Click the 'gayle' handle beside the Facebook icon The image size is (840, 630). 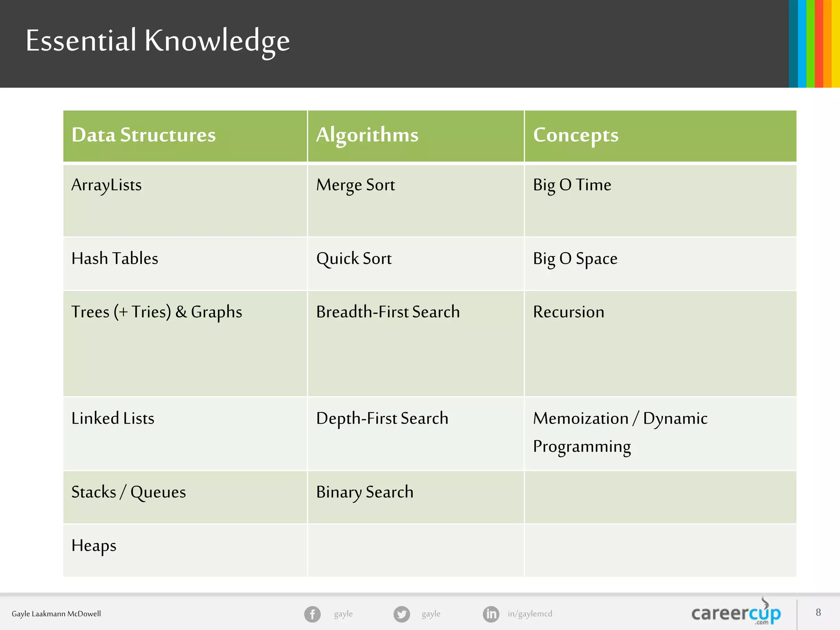click(x=343, y=614)
